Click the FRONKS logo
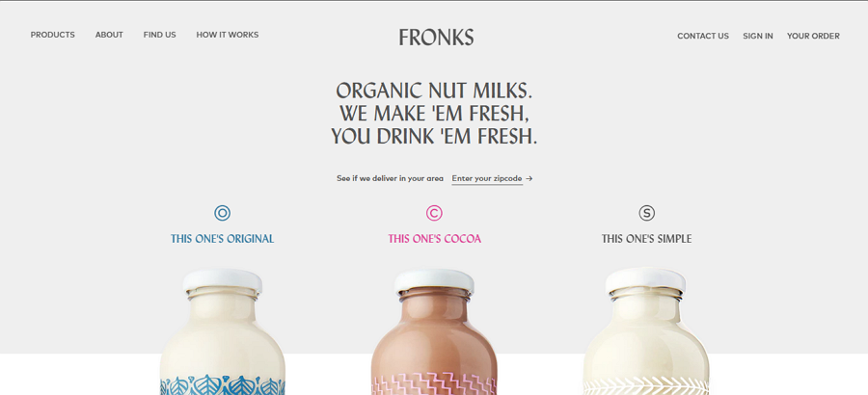Screen dimensions: 868x395 [436, 37]
